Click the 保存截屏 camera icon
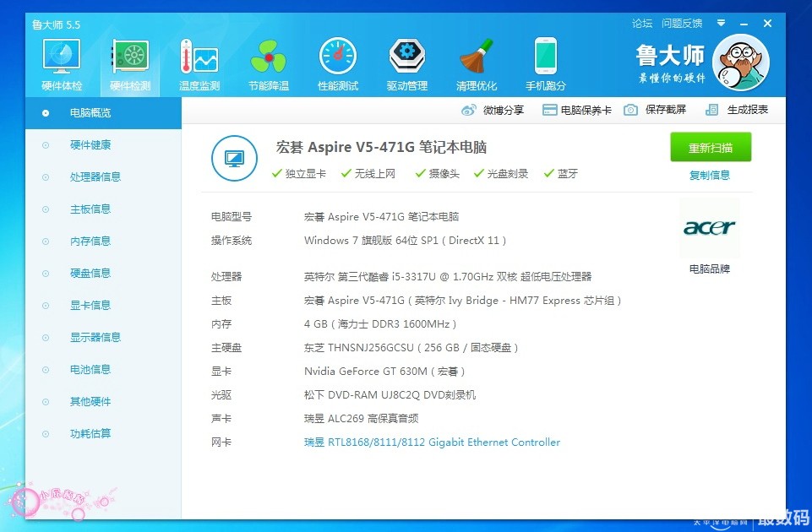This screenshot has width=812, height=532. pos(630,110)
